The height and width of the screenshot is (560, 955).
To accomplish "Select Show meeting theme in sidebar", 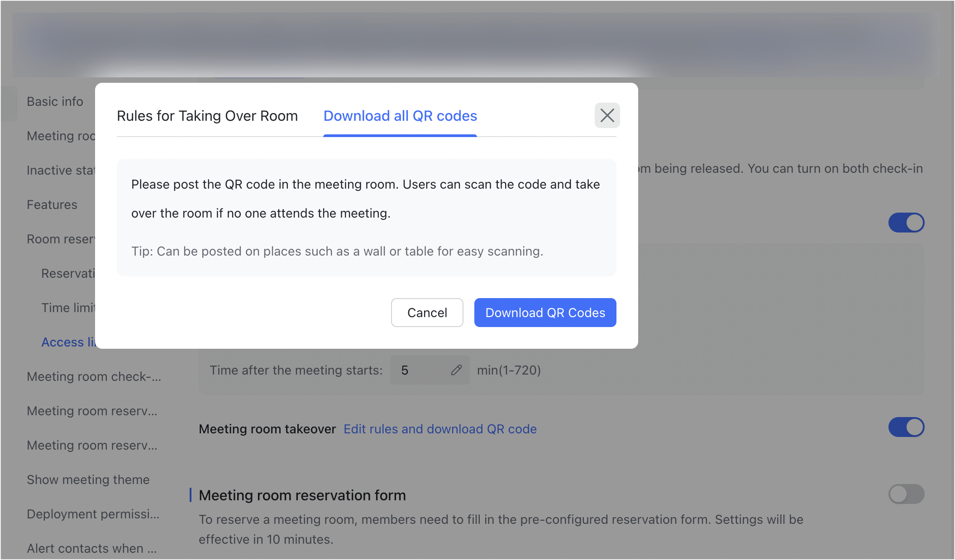I will click(88, 479).
